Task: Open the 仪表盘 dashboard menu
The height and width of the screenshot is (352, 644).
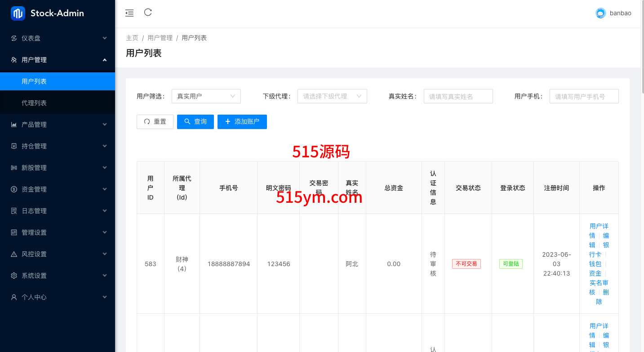Action: [58, 38]
